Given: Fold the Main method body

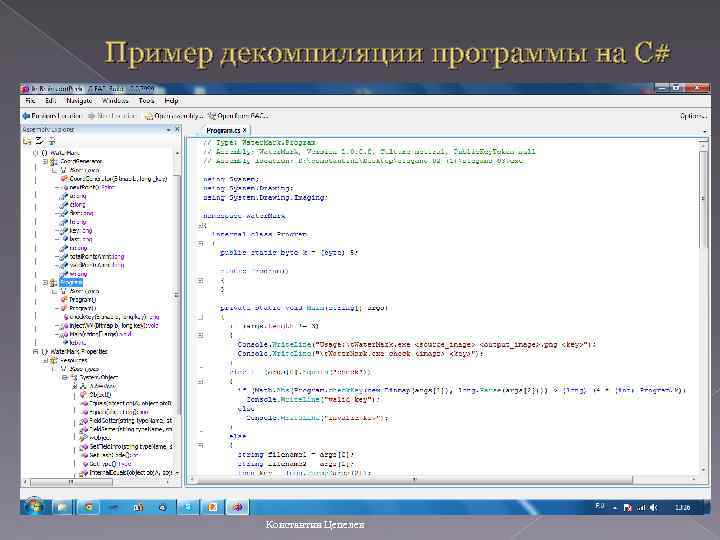Looking at the screenshot, I should [x=201, y=317].
